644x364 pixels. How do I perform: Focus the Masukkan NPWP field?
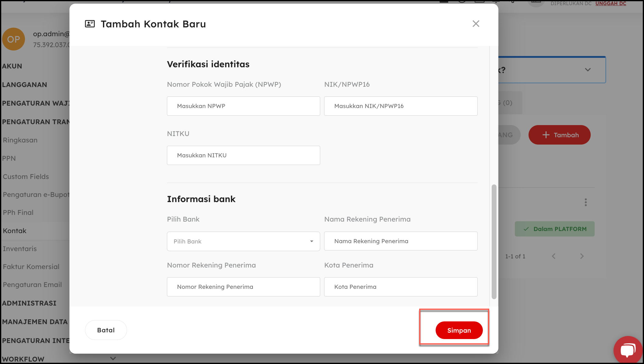pyautogui.click(x=243, y=106)
